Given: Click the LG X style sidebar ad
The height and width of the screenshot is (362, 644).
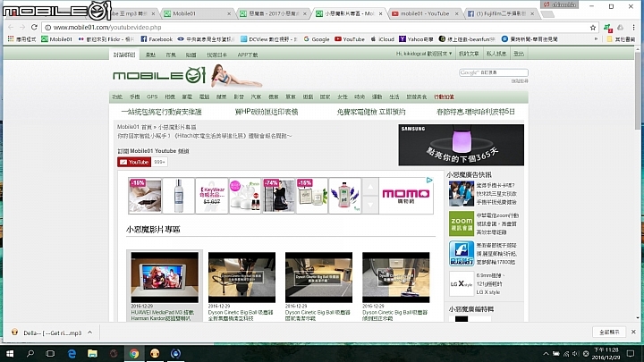Looking at the screenshot, I should pos(461,283).
